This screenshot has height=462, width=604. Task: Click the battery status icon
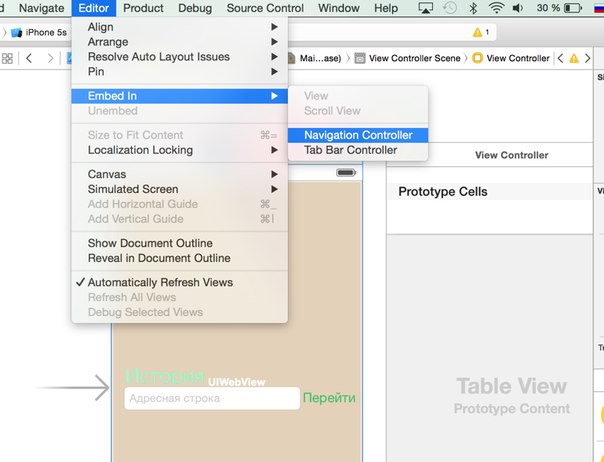(573, 8)
